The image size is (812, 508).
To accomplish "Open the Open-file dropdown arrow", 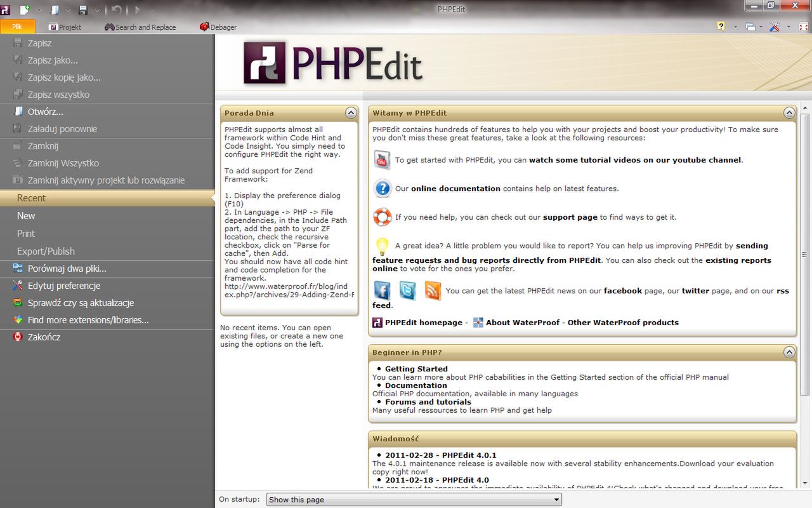I will tap(68, 10).
